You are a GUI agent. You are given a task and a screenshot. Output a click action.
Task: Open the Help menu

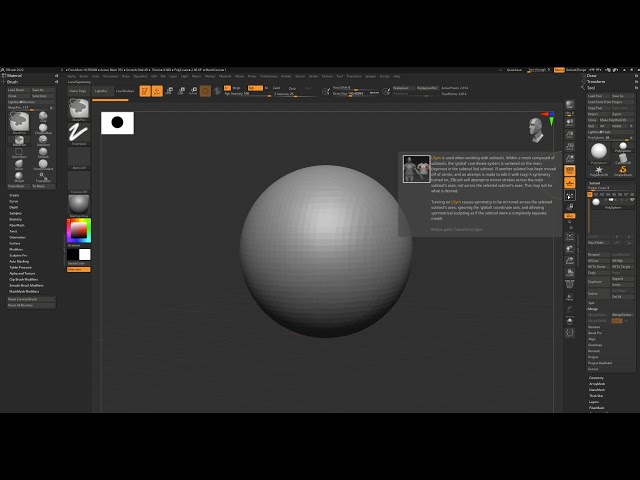396,76
